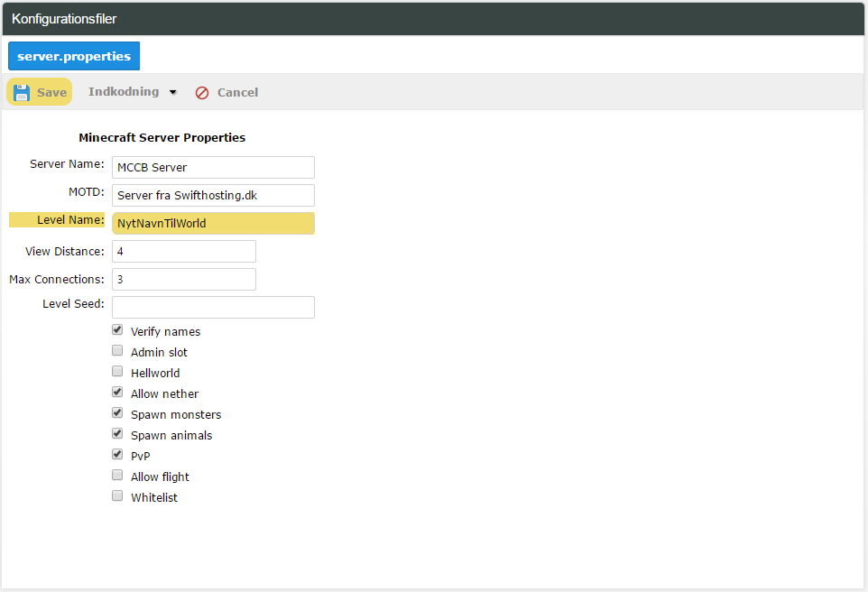Click the highlighted Level Name label
Viewport: 868px width, 592px height.
click(x=70, y=220)
